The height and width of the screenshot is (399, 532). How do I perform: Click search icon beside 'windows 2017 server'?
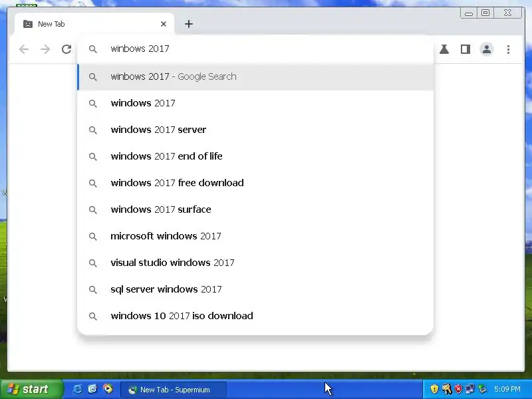[x=92, y=130]
